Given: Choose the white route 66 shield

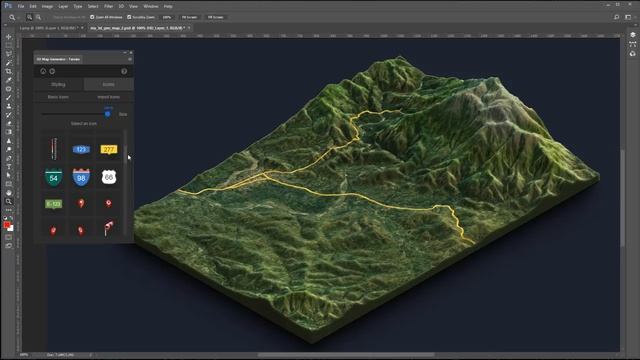Looking at the screenshot, I should coord(109,177).
